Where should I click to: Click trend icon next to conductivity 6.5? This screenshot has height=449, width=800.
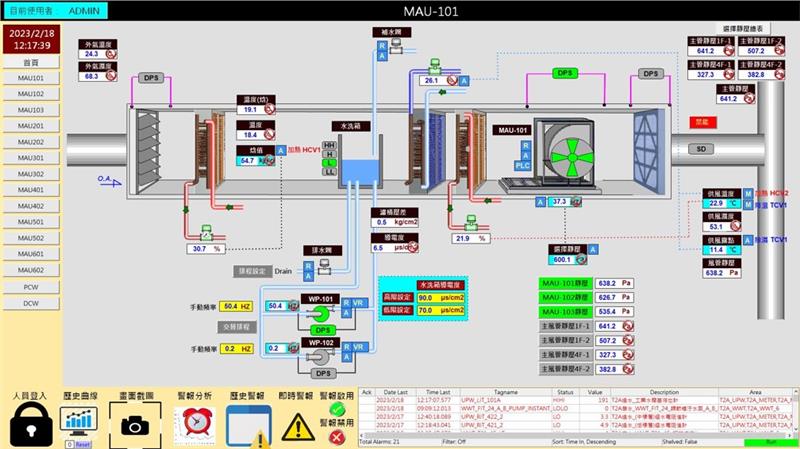tap(413, 247)
